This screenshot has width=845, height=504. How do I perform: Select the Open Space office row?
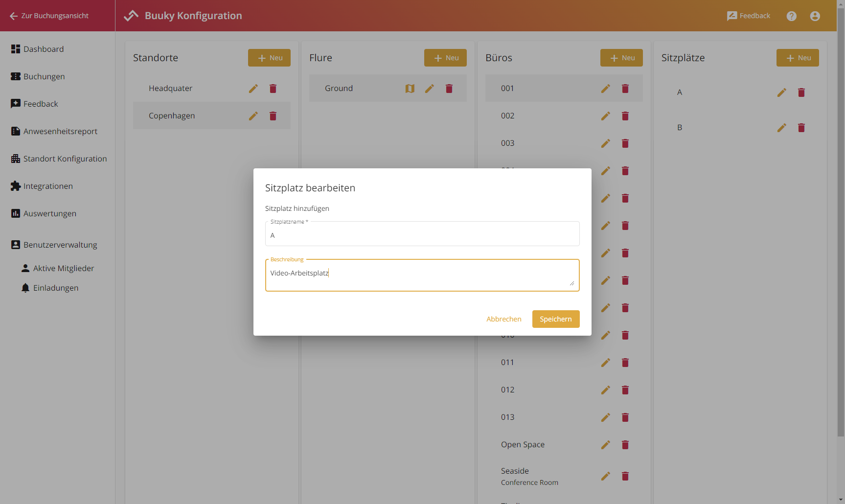click(564, 444)
